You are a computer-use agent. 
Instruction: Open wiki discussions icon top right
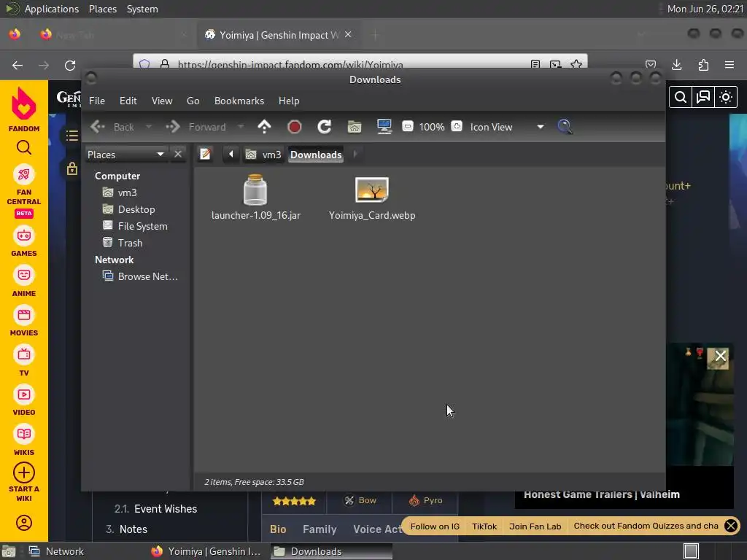(703, 97)
